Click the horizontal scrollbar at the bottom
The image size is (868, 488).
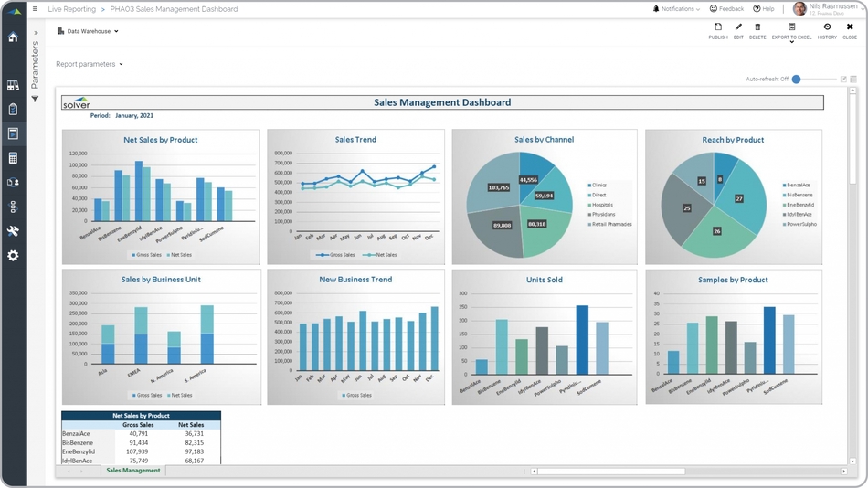pyautogui.click(x=610, y=472)
